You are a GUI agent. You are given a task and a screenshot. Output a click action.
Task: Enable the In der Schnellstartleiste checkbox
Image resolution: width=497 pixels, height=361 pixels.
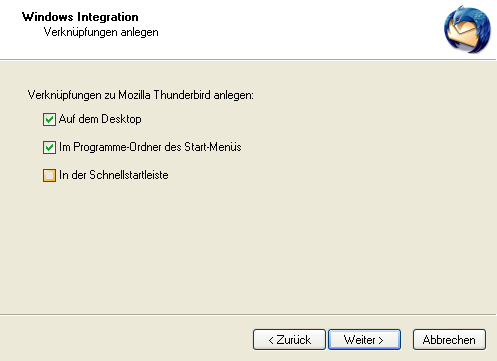49,175
